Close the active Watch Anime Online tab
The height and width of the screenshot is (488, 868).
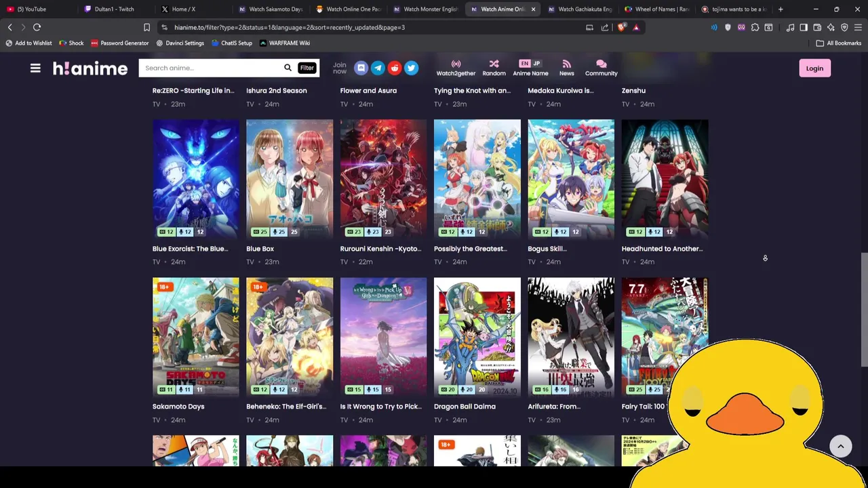click(533, 9)
